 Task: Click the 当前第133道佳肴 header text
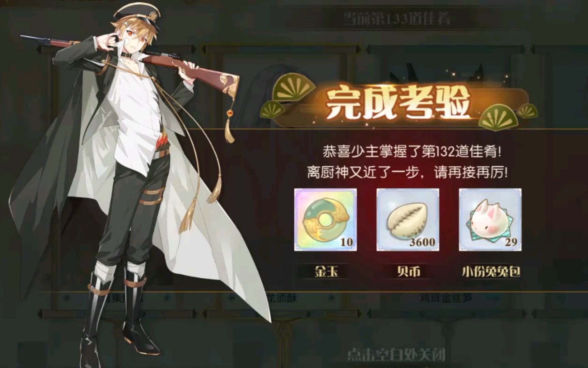coord(396,18)
